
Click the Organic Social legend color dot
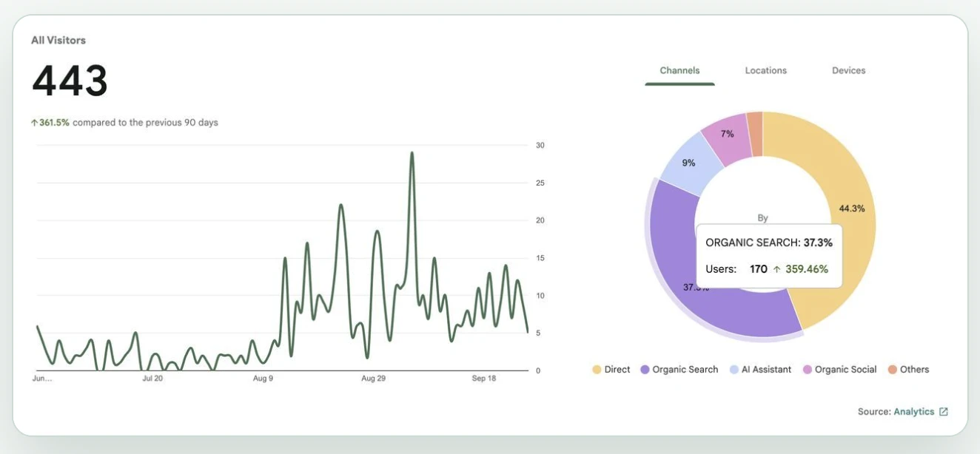click(x=808, y=370)
